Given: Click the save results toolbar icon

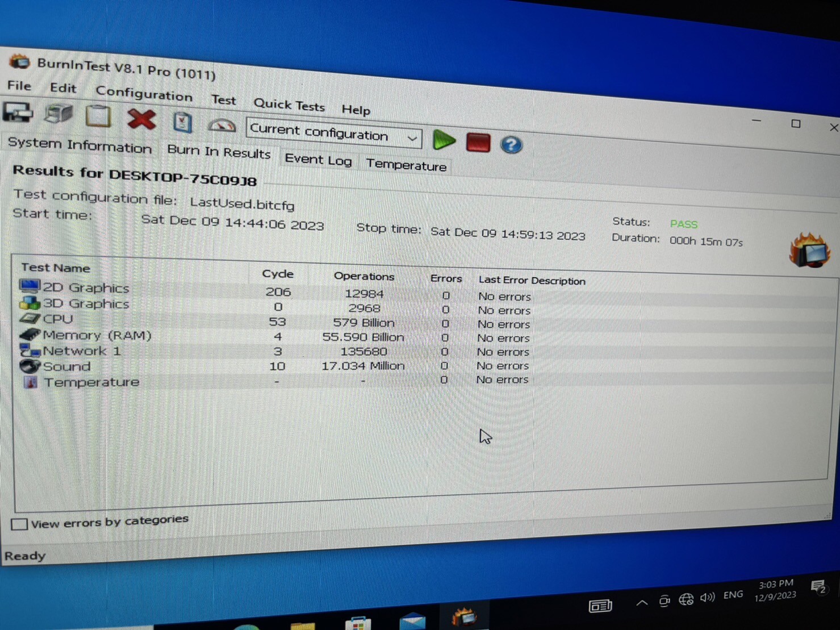Looking at the screenshot, I should [x=18, y=112].
